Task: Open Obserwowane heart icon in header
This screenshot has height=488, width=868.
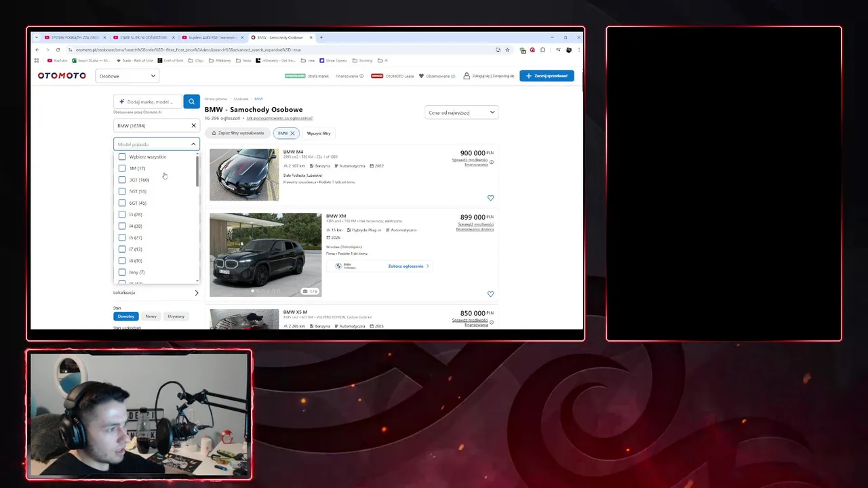Action: click(x=422, y=76)
